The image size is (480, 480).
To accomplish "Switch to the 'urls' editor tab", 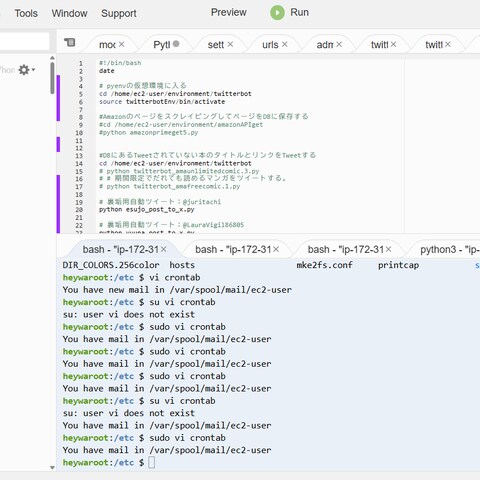I will (270, 45).
